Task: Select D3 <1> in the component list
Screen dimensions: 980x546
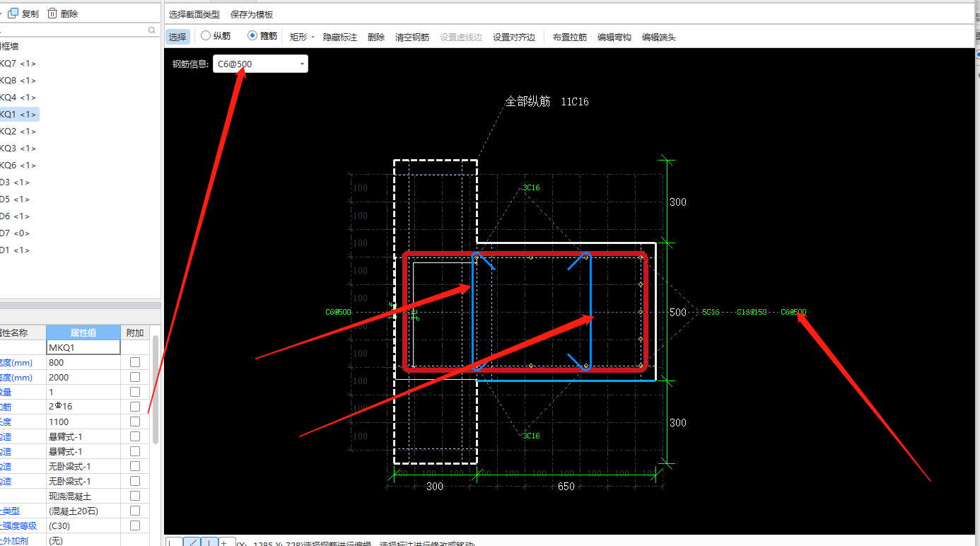Action: pyautogui.click(x=15, y=182)
